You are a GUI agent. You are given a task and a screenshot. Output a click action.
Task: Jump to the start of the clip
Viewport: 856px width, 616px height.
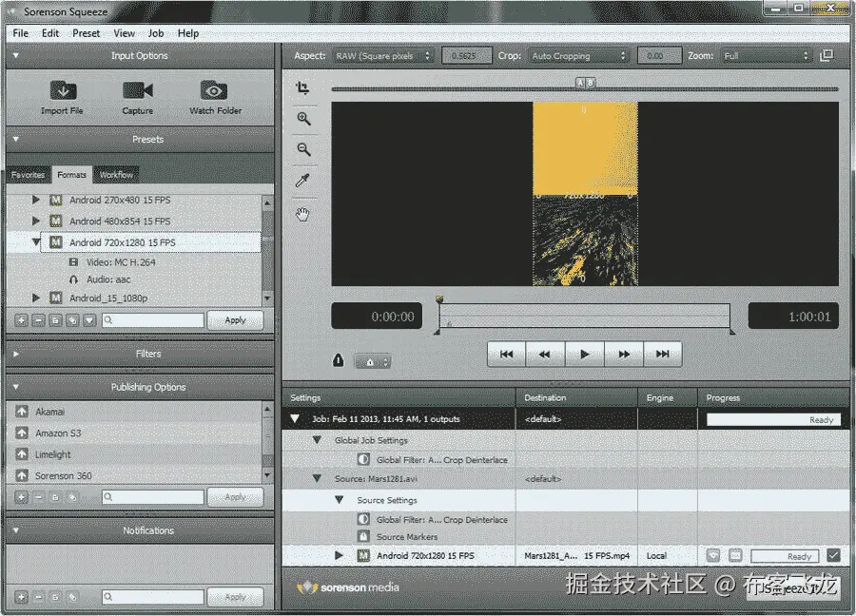507,354
